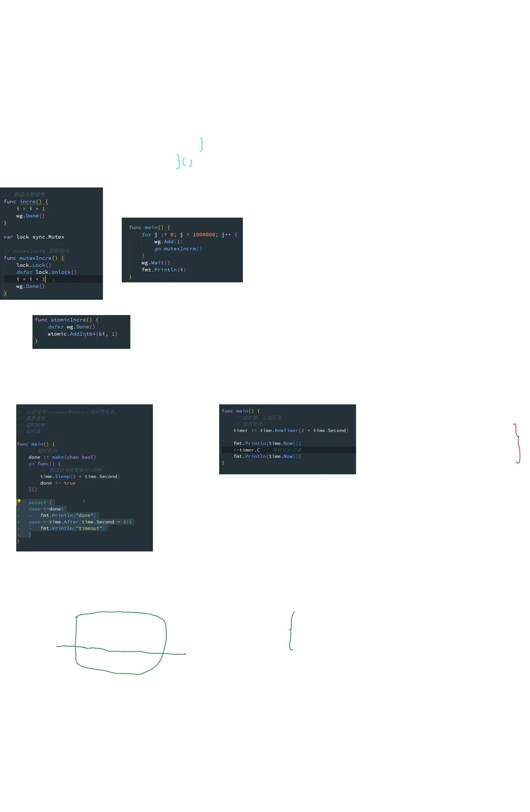Click the "fmt.Println(i)" line
The height and width of the screenshot is (812, 530).
[x=164, y=270]
